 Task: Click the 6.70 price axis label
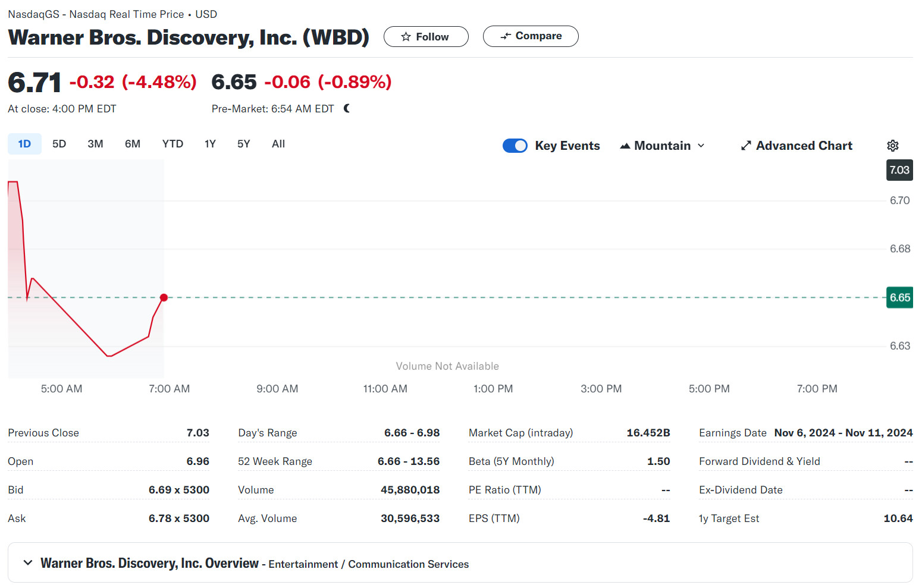click(x=900, y=200)
